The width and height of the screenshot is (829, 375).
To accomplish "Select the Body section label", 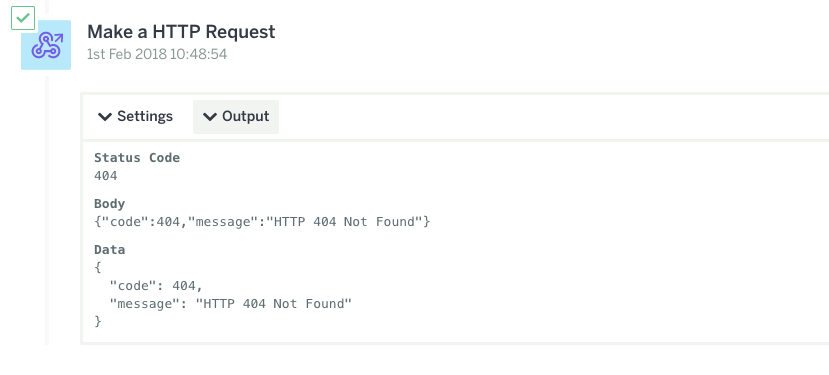I will 109,204.
